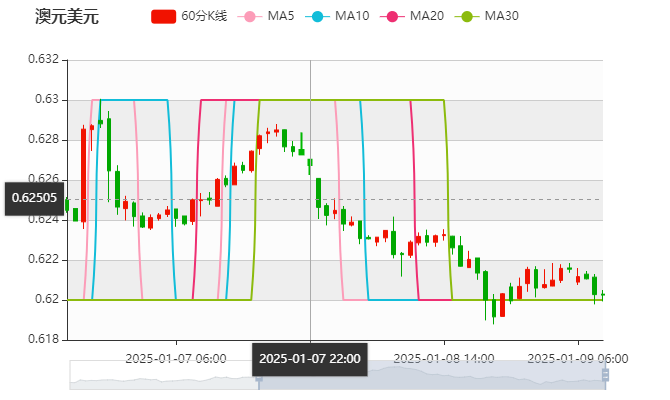
Task: Click the red 60分K线 legend icon
Action: click(164, 17)
